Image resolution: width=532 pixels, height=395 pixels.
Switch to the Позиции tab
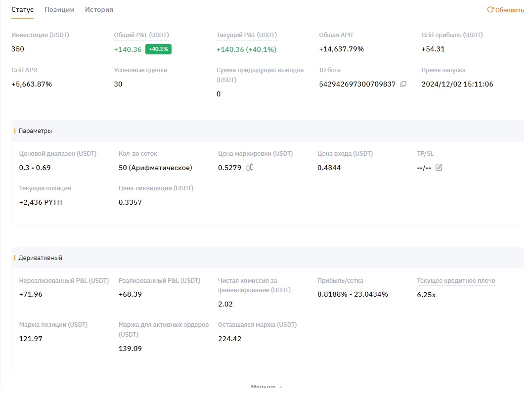pyautogui.click(x=59, y=9)
